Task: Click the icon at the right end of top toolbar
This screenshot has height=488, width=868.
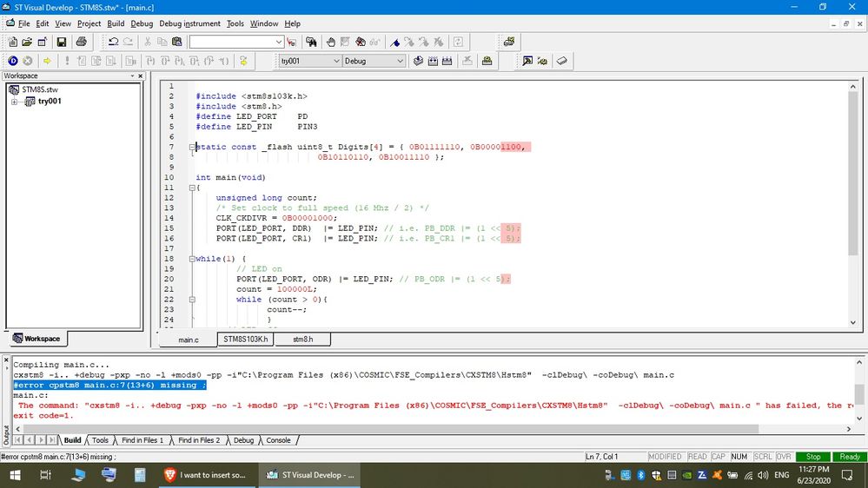Action: pyautogui.click(x=509, y=42)
